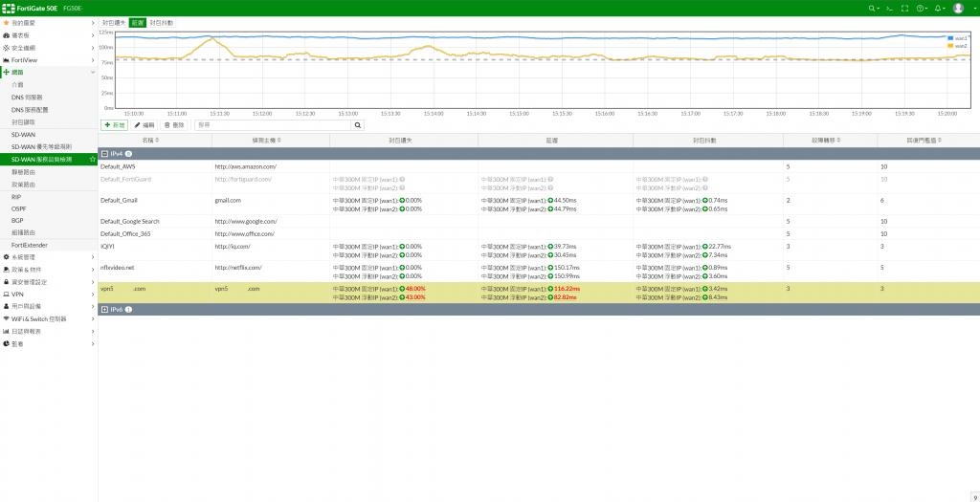The image size is (980, 502).
Task: Click the http://netflix.com/ server cell
Action: pyautogui.click(x=238, y=267)
